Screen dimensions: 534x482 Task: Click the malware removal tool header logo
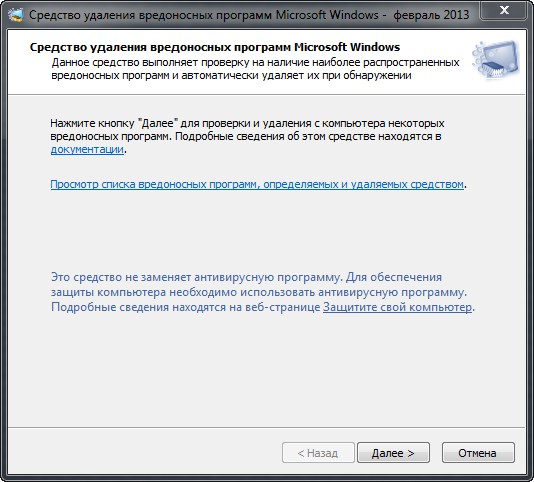(496, 59)
